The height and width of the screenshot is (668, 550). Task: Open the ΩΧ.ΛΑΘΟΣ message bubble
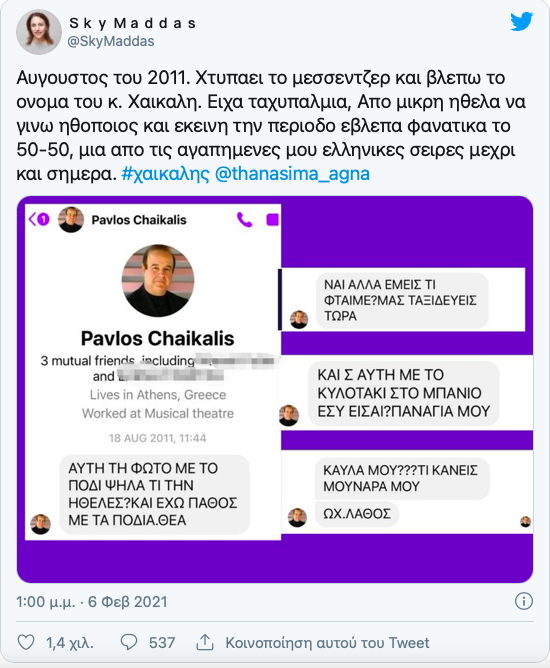[x=357, y=514]
